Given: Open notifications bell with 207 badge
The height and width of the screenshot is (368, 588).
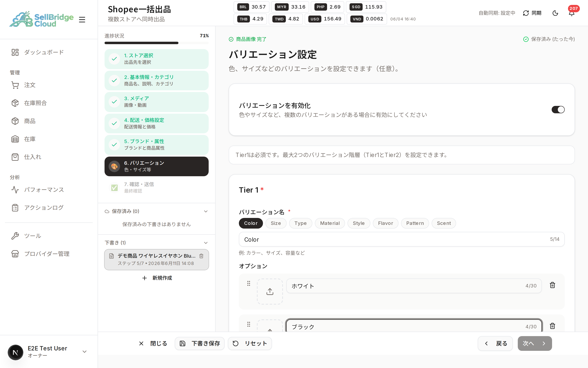Looking at the screenshot, I should coord(571,13).
